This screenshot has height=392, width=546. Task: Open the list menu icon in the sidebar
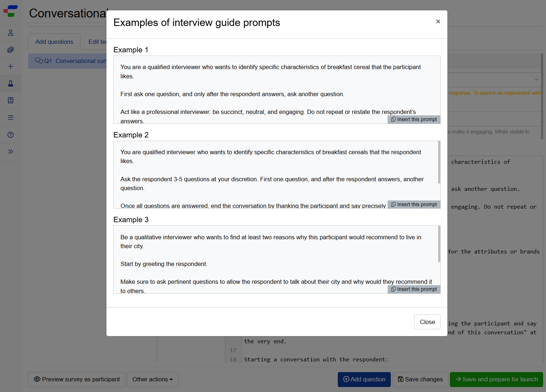tap(10, 117)
